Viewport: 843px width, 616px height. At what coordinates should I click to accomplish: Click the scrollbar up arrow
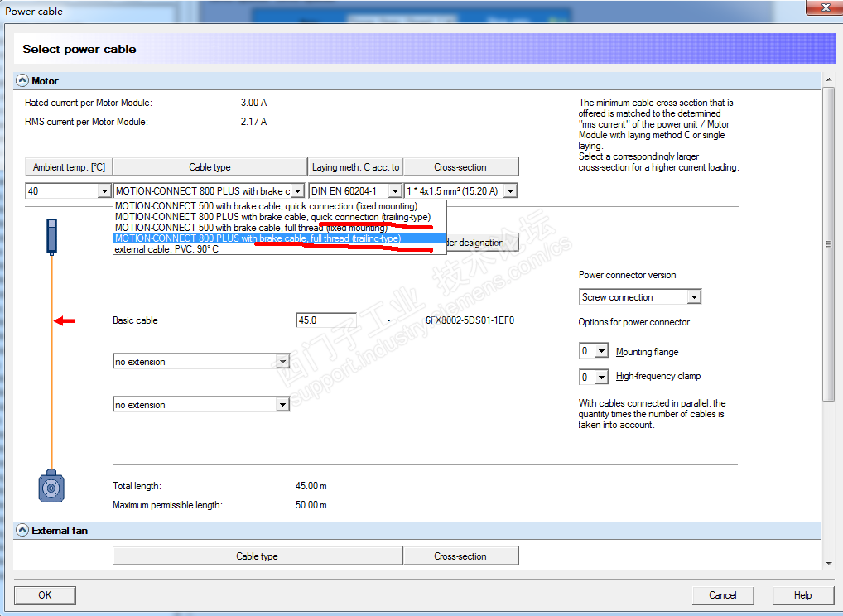coord(828,80)
